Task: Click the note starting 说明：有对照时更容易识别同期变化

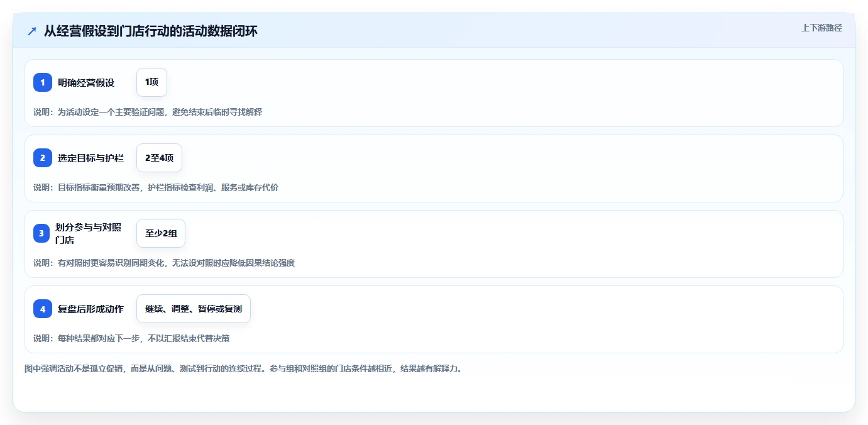Action: click(164, 263)
